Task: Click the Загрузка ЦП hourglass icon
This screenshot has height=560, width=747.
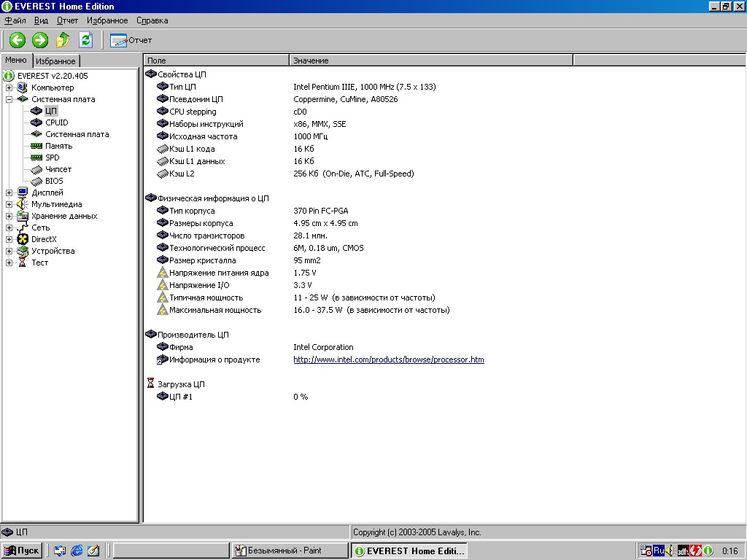Action: [x=150, y=384]
